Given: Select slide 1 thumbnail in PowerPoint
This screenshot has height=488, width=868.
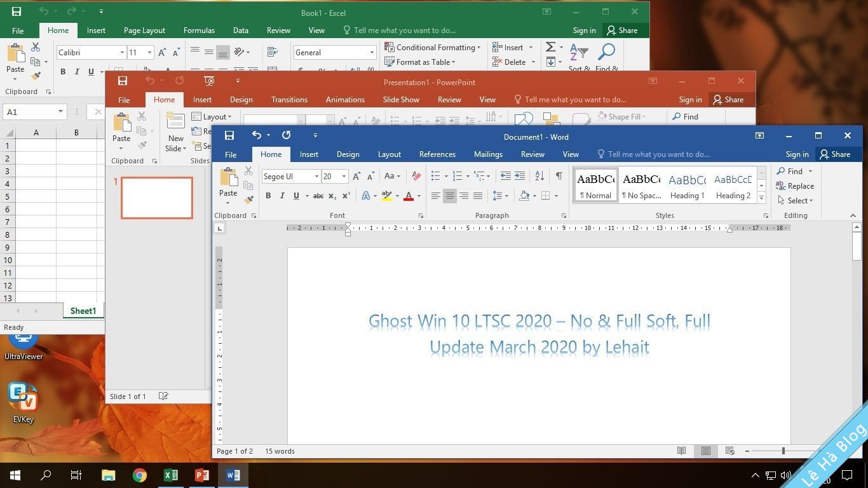Looking at the screenshot, I should (157, 198).
